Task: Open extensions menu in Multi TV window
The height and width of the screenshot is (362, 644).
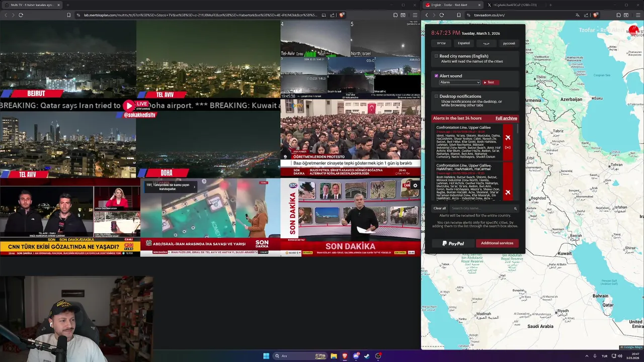Action: coord(395,15)
